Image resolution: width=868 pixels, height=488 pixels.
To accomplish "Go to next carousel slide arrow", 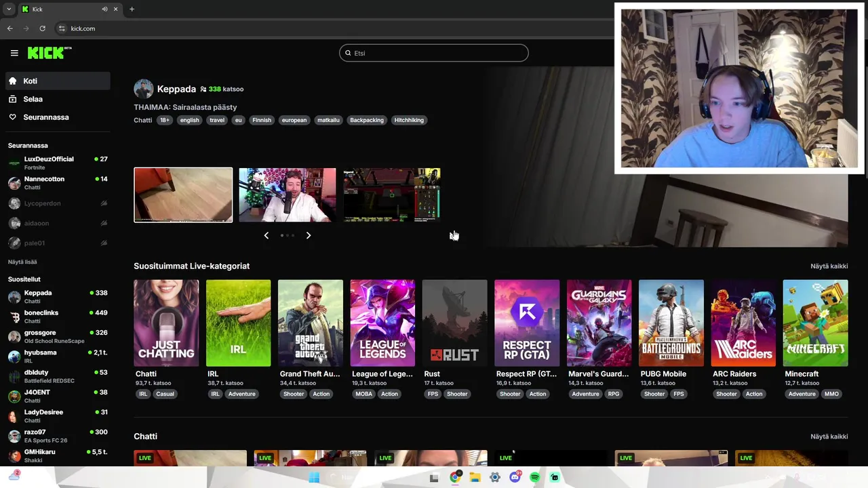I will [309, 235].
